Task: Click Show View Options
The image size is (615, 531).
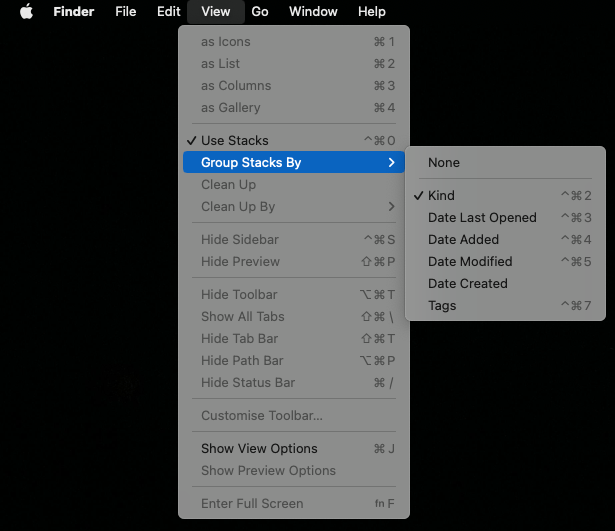Action: 259,449
